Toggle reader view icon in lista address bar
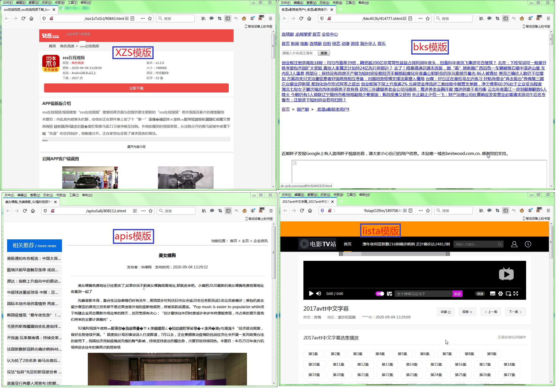This screenshot has width=559, height=392. [x=410, y=211]
